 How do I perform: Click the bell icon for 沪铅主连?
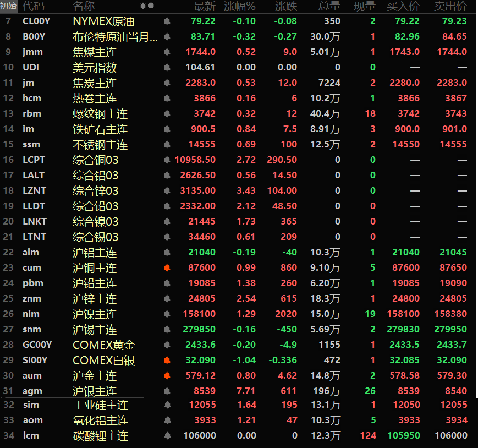click(167, 283)
